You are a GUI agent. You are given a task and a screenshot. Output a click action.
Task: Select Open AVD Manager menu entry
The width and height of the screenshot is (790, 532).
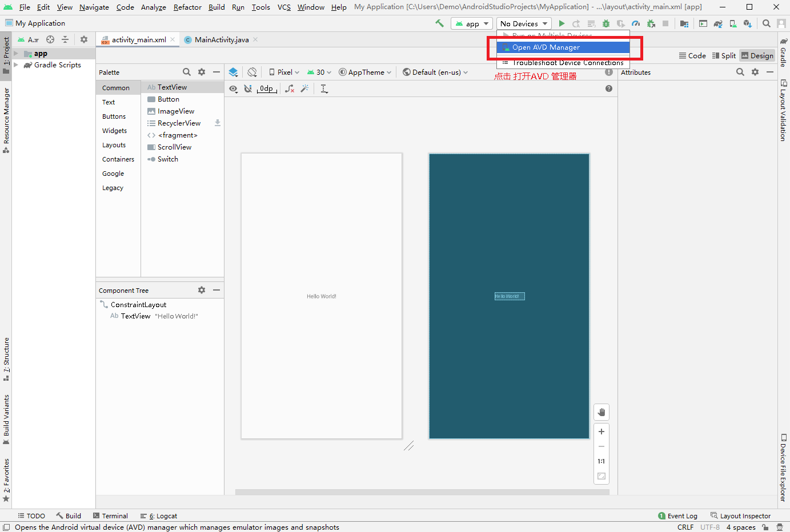tap(563, 47)
